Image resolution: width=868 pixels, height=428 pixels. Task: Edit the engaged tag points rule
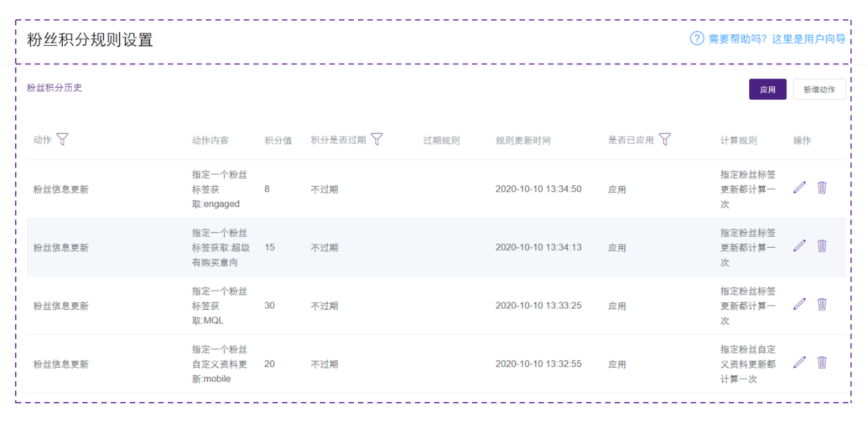tap(800, 187)
